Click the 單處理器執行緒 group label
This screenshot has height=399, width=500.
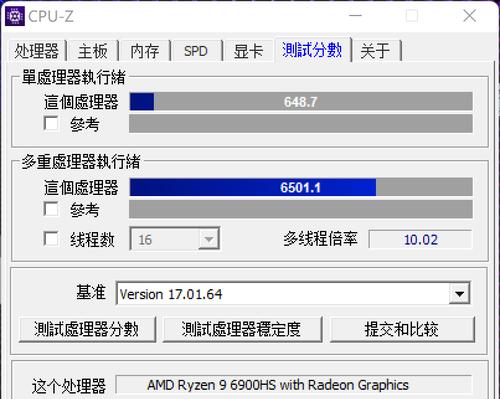pos(74,77)
